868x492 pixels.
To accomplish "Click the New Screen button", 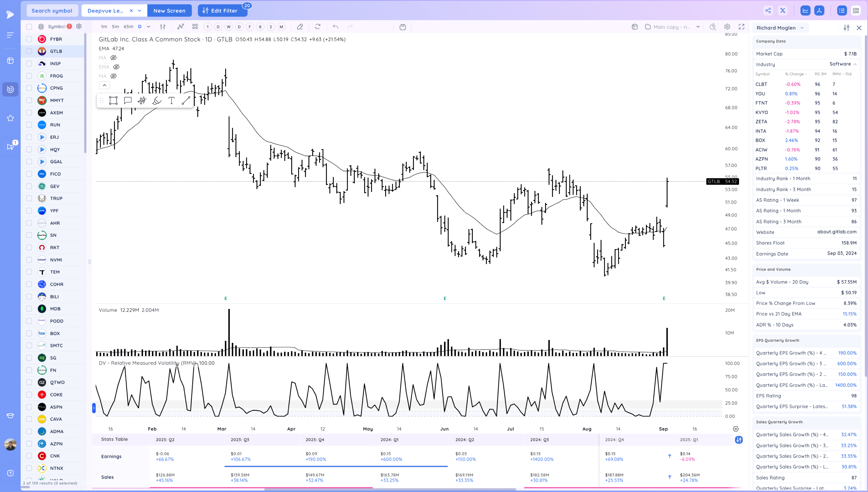I will (x=169, y=10).
